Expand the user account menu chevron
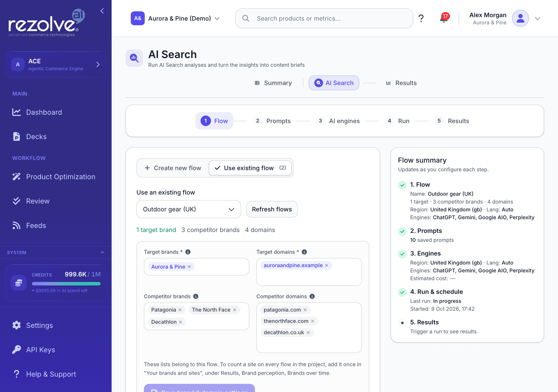The image size is (558, 392). click(x=537, y=19)
